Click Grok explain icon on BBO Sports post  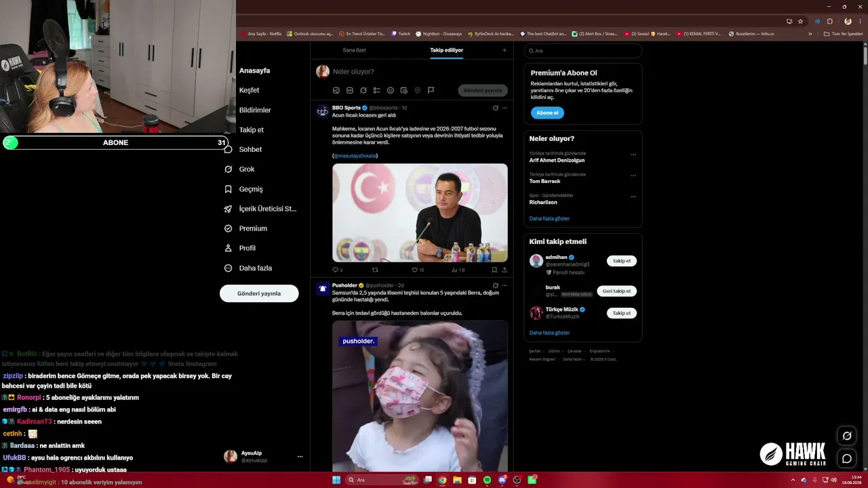[x=496, y=108]
